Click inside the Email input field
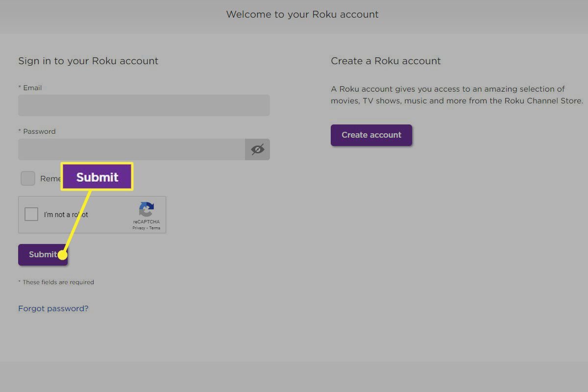Image resolution: width=588 pixels, height=392 pixels. pos(144,105)
